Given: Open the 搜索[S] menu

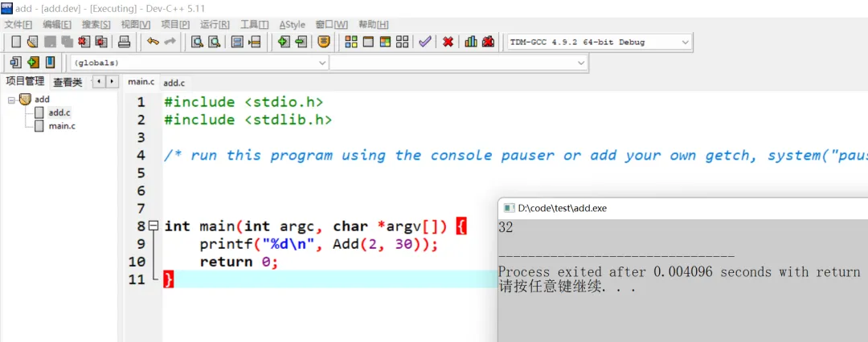Looking at the screenshot, I should click(x=96, y=25).
